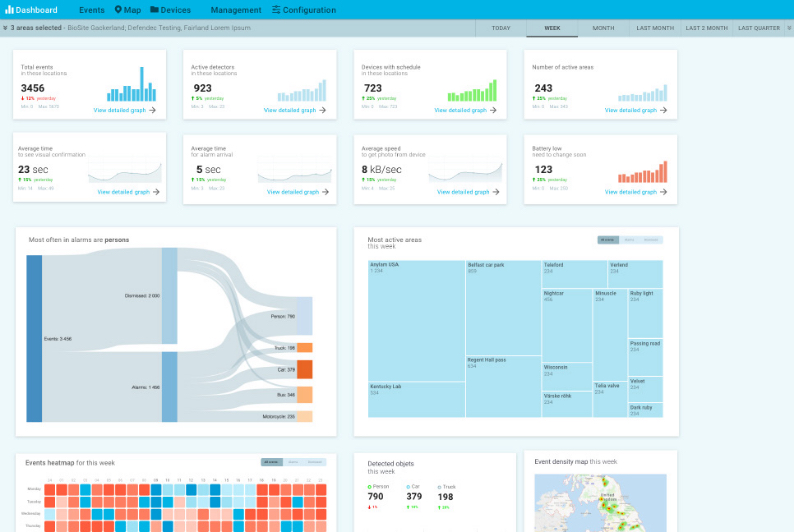Click the Regent Hall pass treemap block
The width and height of the screenshot is (794, 532).
[x=503, y=387]
